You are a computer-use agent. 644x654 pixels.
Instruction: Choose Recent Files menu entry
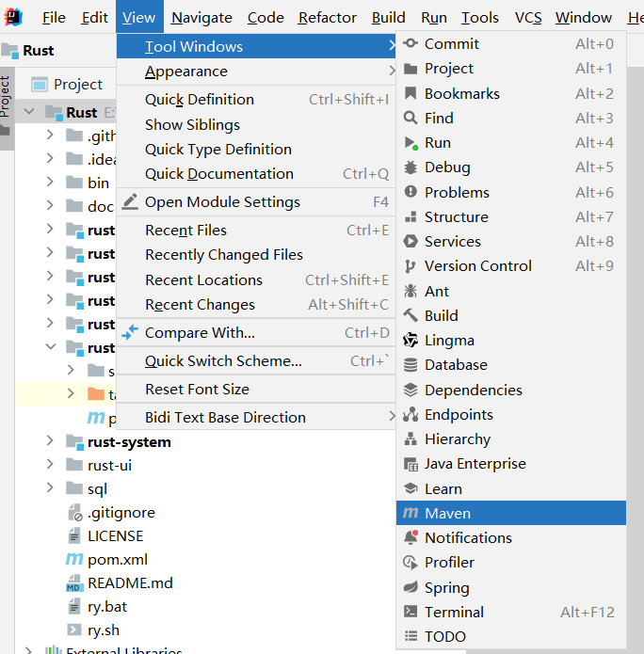(185, 231)
